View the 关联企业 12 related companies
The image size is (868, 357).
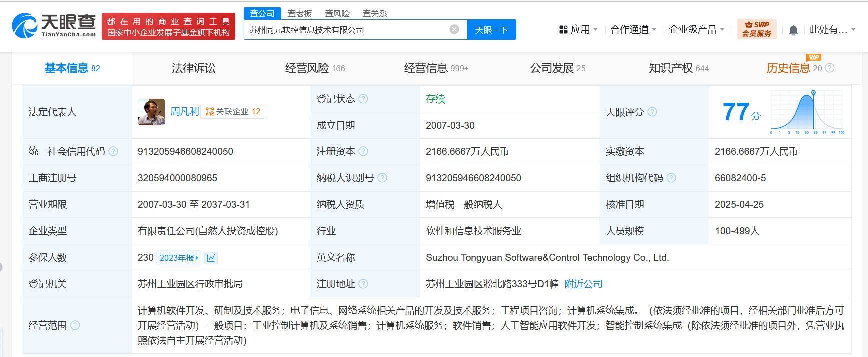[x=233, y=112]
